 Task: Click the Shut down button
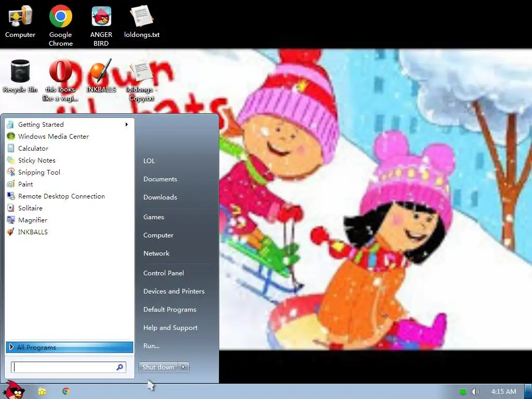click(x=158, y=367)
